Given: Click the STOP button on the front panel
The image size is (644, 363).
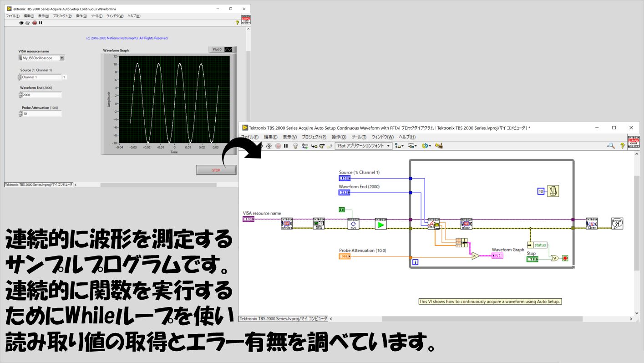Looking at the screenshot, I should coord(216,170).
